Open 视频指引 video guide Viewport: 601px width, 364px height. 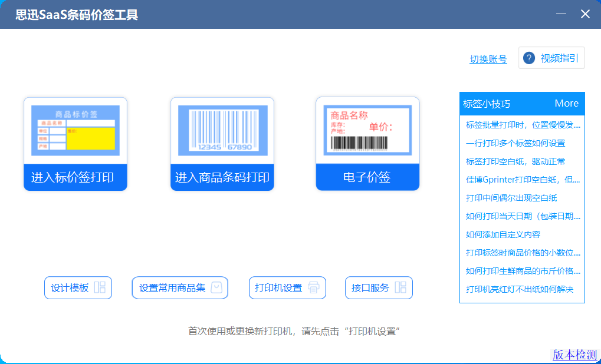tap(551, 58)
